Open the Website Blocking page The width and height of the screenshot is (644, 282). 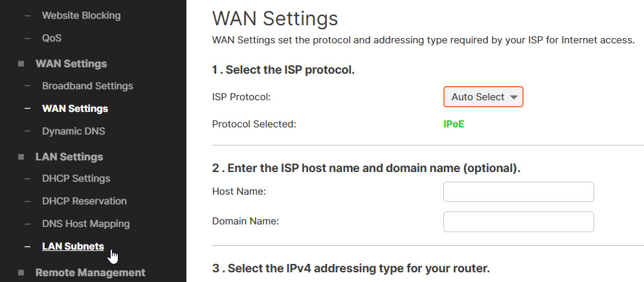click(x=81, y=15)
